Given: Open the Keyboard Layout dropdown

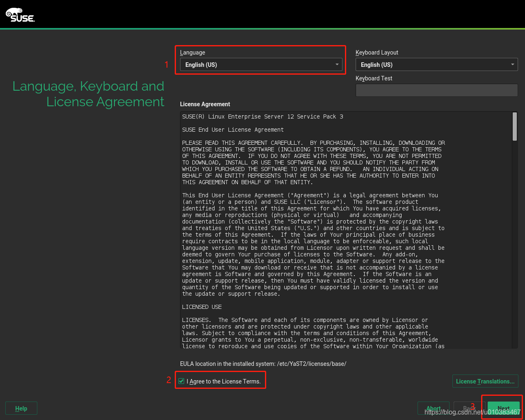Looking at the screenshot, I should tap(436, 65).
